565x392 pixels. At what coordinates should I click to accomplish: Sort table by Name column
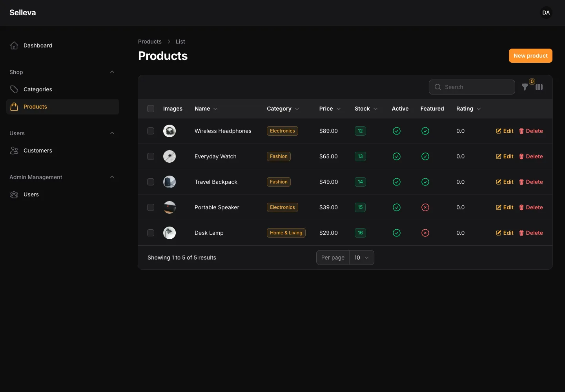206,109
